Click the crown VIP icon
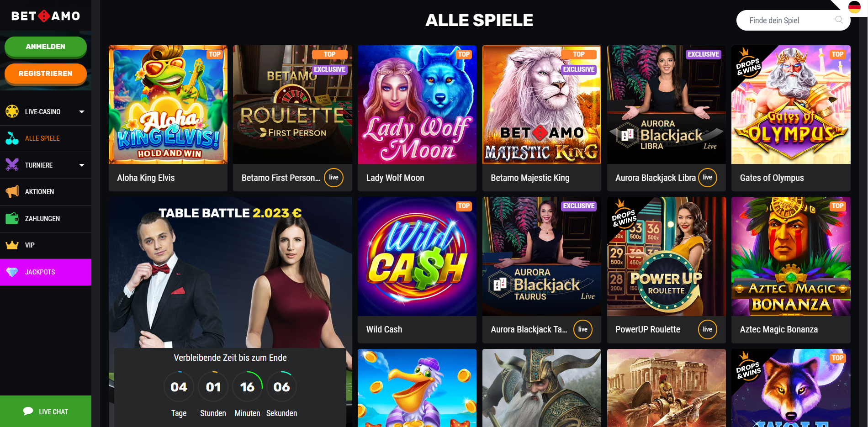 tap(12, 245)
